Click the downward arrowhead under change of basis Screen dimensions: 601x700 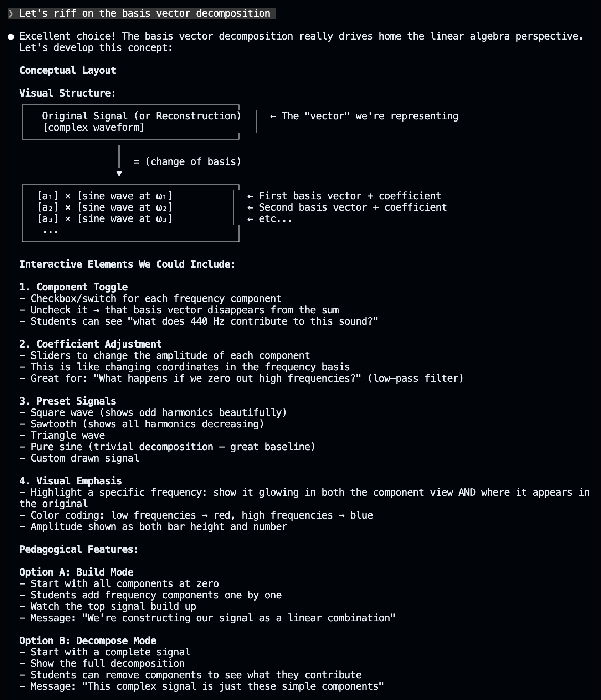(119, 174)
